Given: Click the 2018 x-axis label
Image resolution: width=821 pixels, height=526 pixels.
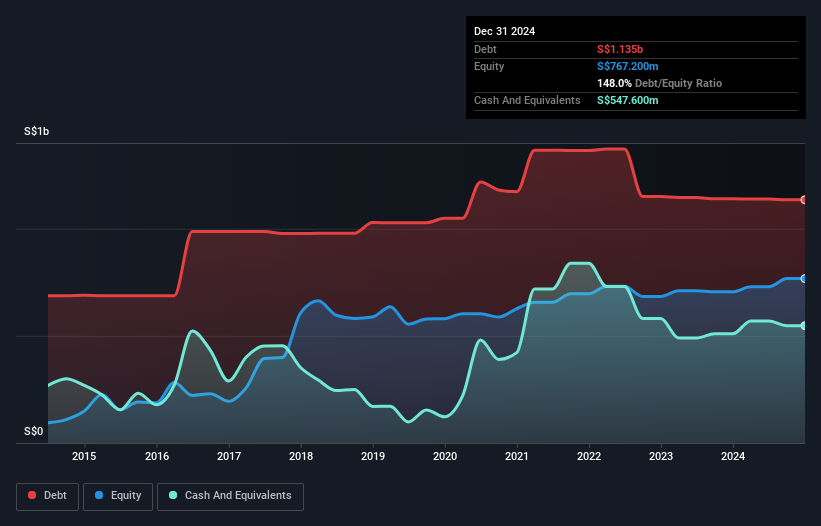Looking at the screenshot, I should (301, 456).
